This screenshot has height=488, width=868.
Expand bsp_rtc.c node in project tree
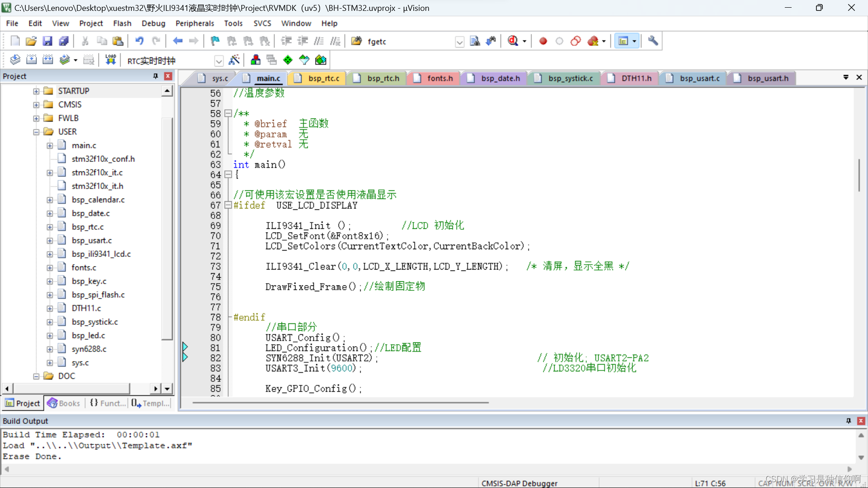point(50,227)
